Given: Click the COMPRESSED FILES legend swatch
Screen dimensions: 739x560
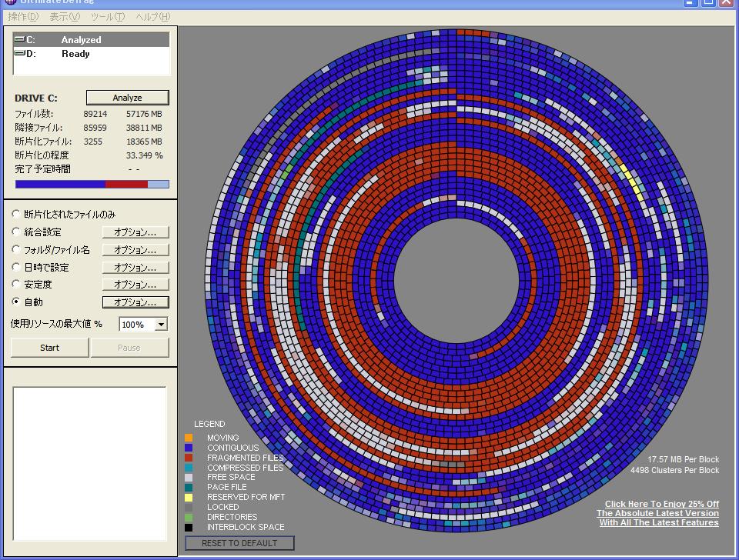Looking at the screenshot, I should (189, 467).
